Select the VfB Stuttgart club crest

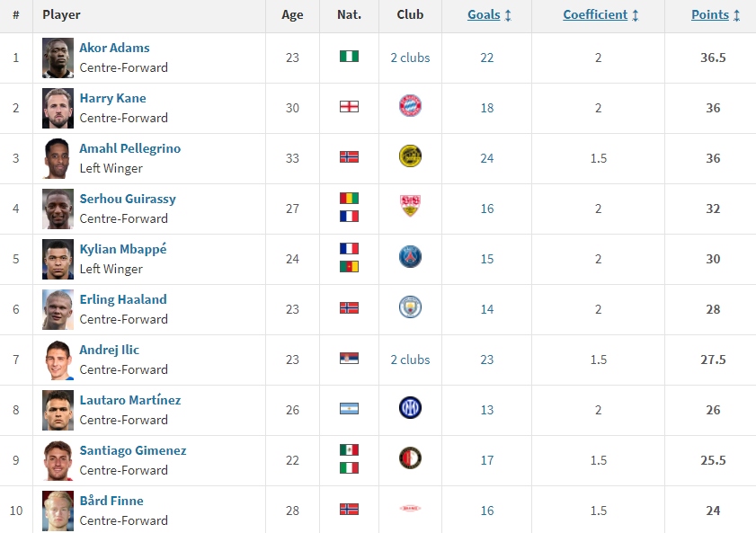(410, 206)
